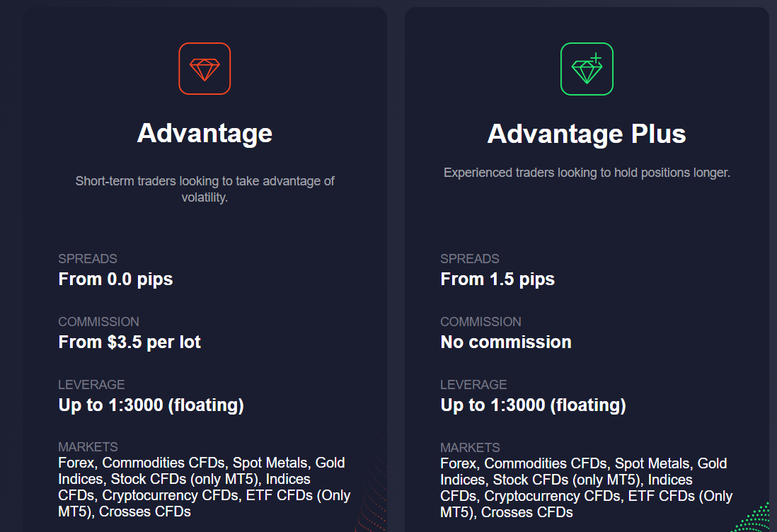Click the Advantage Plus card's leverage value
Viewport: 777px width, 532px height.
(533, 405)
